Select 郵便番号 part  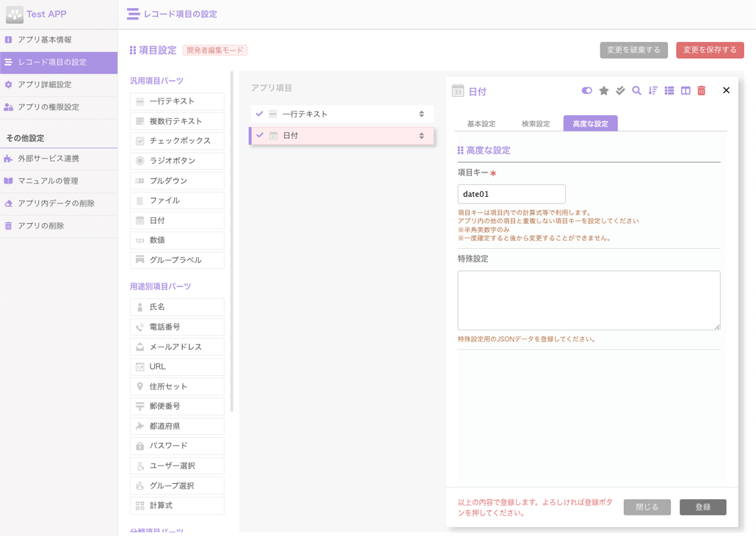[x=177, y=406]
